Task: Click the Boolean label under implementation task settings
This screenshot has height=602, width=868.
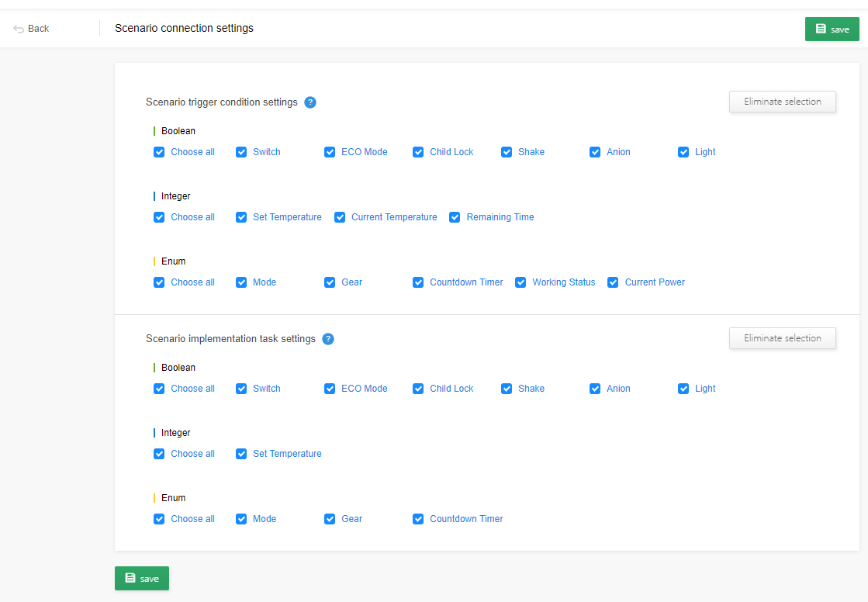Action: (178, 368)
